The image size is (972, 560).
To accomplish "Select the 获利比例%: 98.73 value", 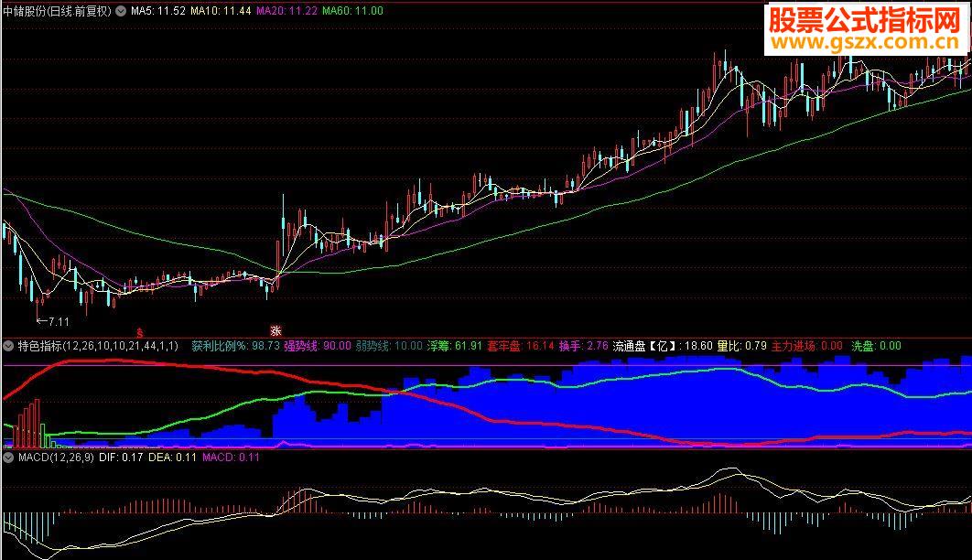I will pos(235,346).
